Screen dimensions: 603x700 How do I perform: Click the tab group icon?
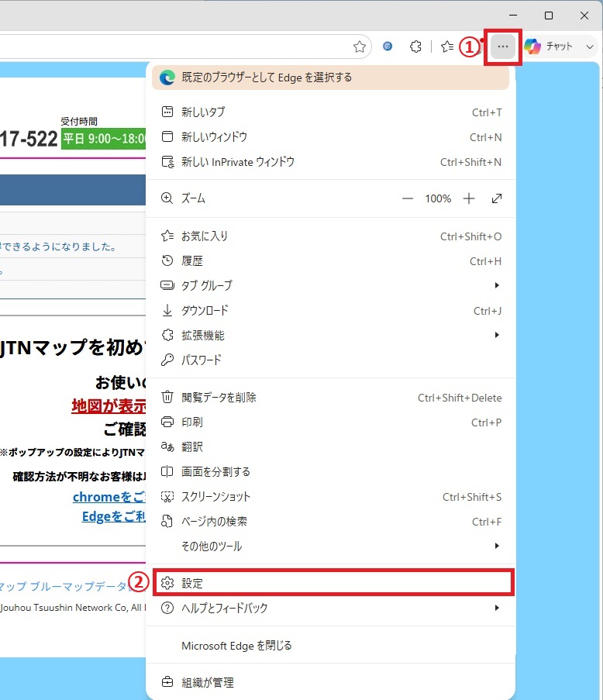coord(167,285)
